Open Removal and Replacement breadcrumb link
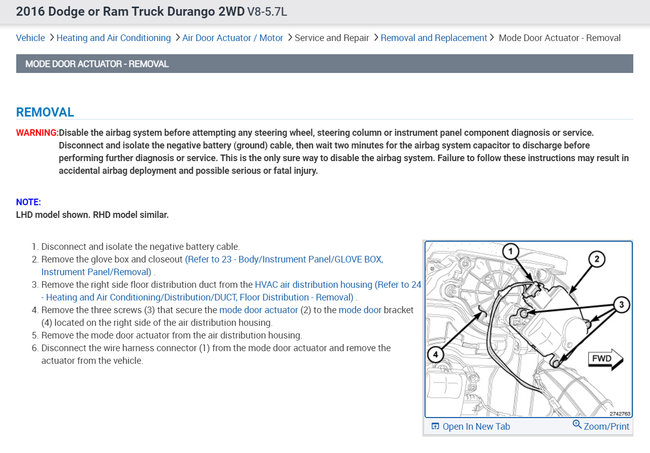 [x=434, y=38]
